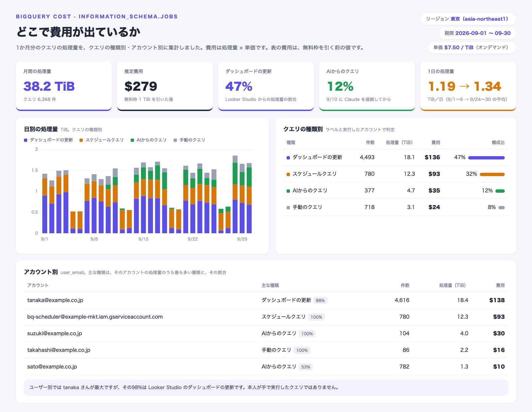This screenshot has height=412, width=532.
Task: Open the bq-scheduler service account email
Action: point(95,317)
